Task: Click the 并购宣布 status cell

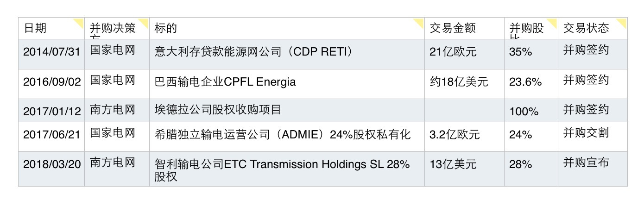Action: pyautogui.click(x=586, y=163)
